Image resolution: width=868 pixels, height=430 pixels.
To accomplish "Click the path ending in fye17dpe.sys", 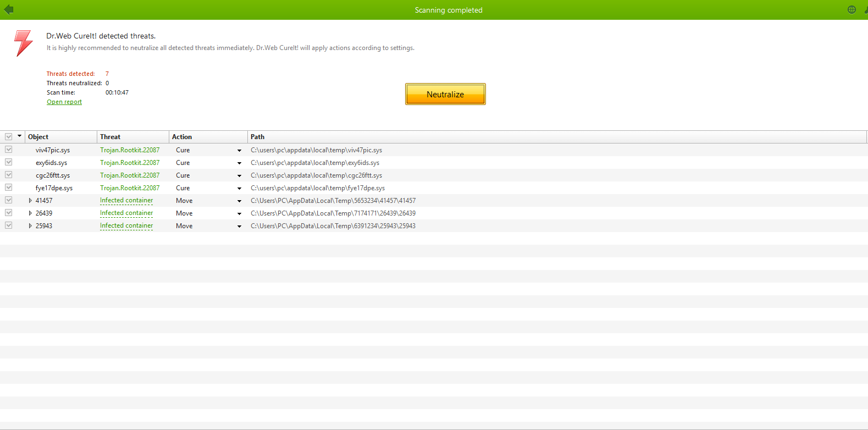I will click(x=318, y=188).
